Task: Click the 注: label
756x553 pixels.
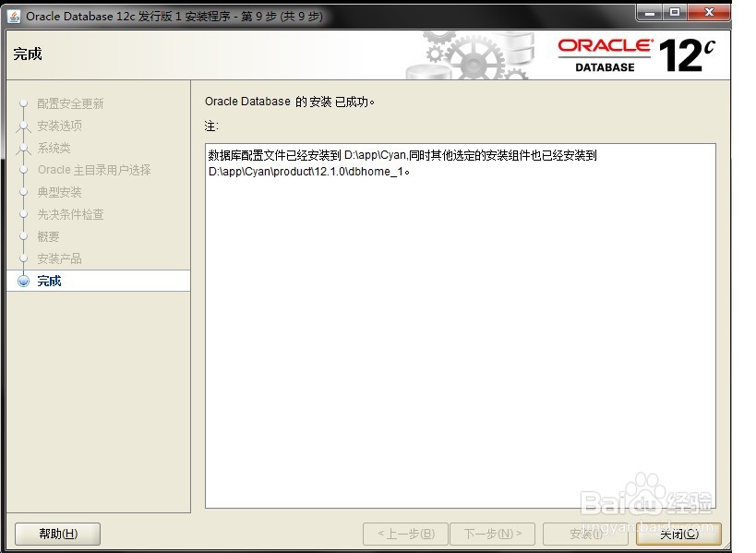Action: (211, 126)
